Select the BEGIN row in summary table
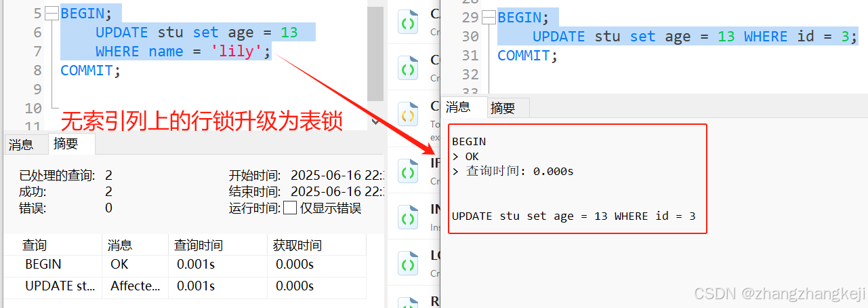The height and width of the screenshot is (308, 868). (x=185, y=265)
